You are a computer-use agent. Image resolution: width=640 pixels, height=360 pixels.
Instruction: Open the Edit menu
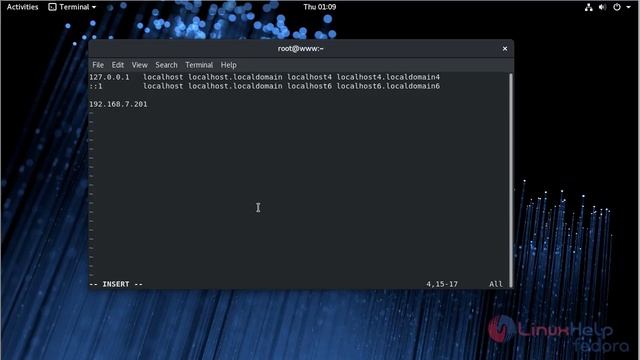118,65
